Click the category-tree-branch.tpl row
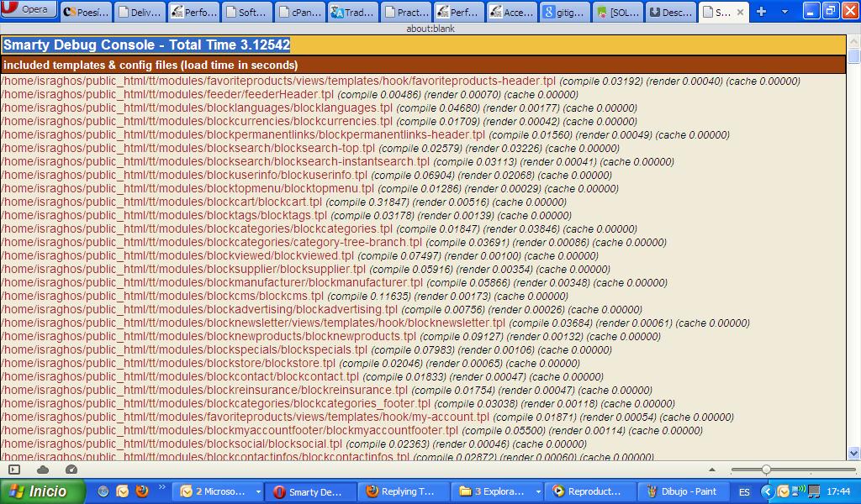861x504 pixels. 334,243
